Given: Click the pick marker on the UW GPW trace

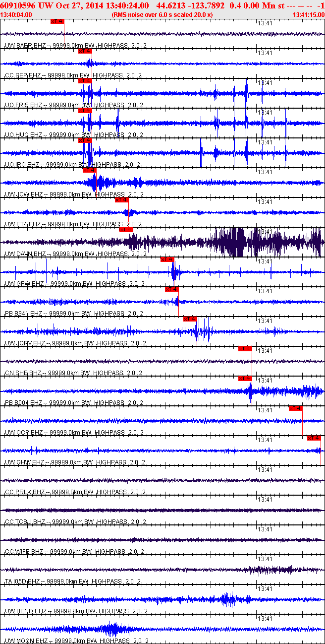Looking at the screenshot, I should tap(167, 259).
